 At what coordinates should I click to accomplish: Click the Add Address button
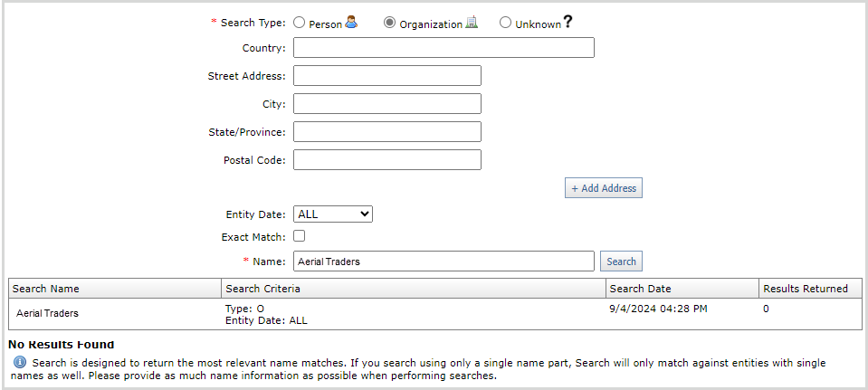click(x=603, y=188)
